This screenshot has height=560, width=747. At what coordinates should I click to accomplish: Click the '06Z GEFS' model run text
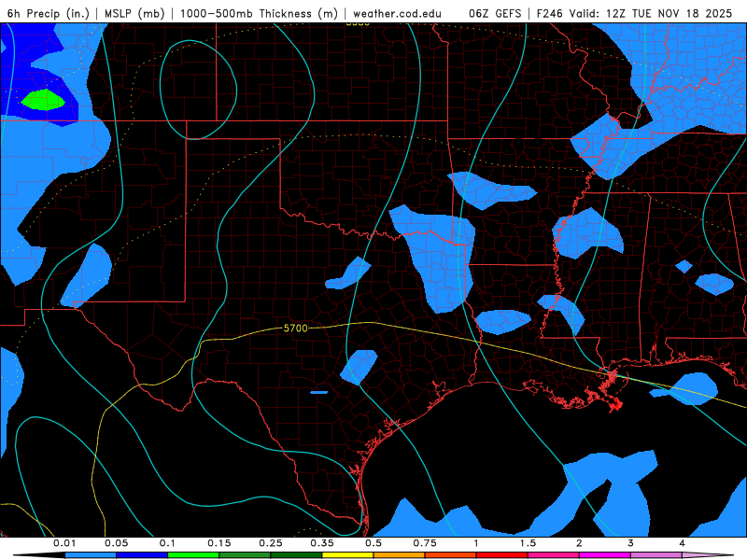coord(495,13)
